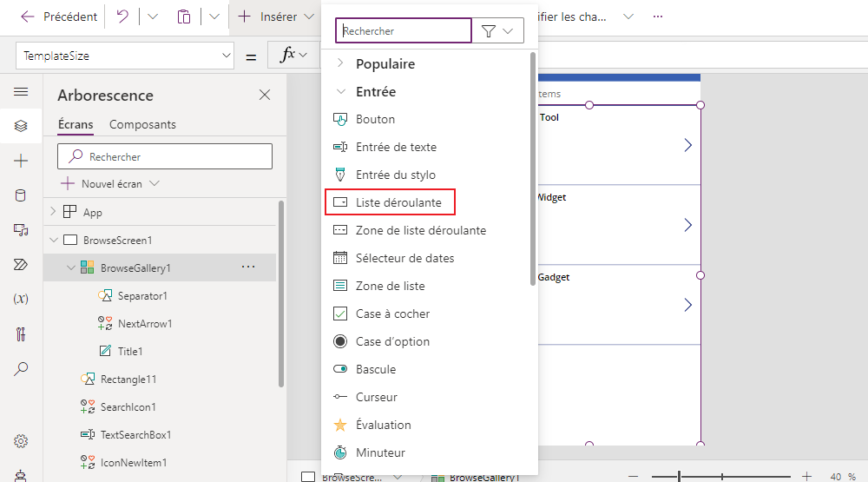Select the Évaluation star icon
This screenshot has height=482, width=868.
(x=340, y=425)
